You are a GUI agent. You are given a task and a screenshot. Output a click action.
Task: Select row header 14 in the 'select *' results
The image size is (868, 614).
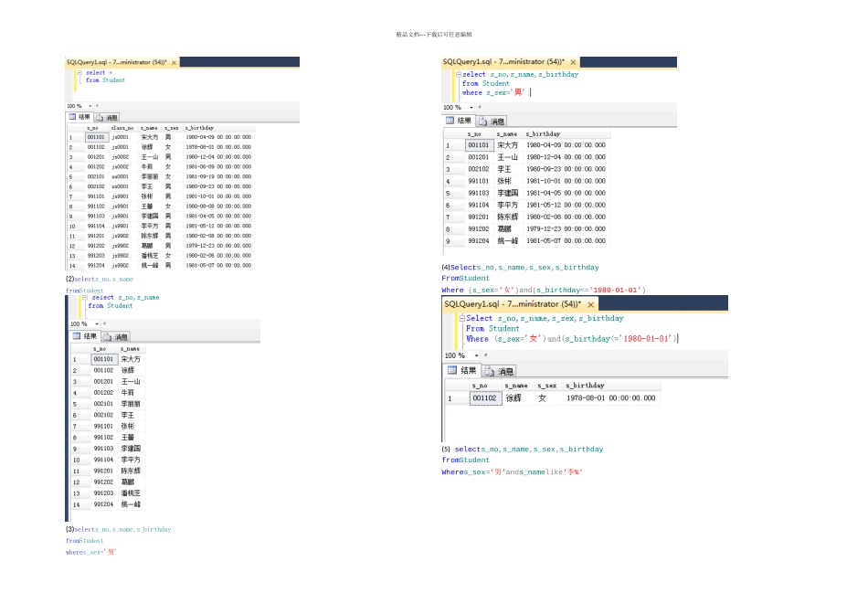(x=71, y=265)
